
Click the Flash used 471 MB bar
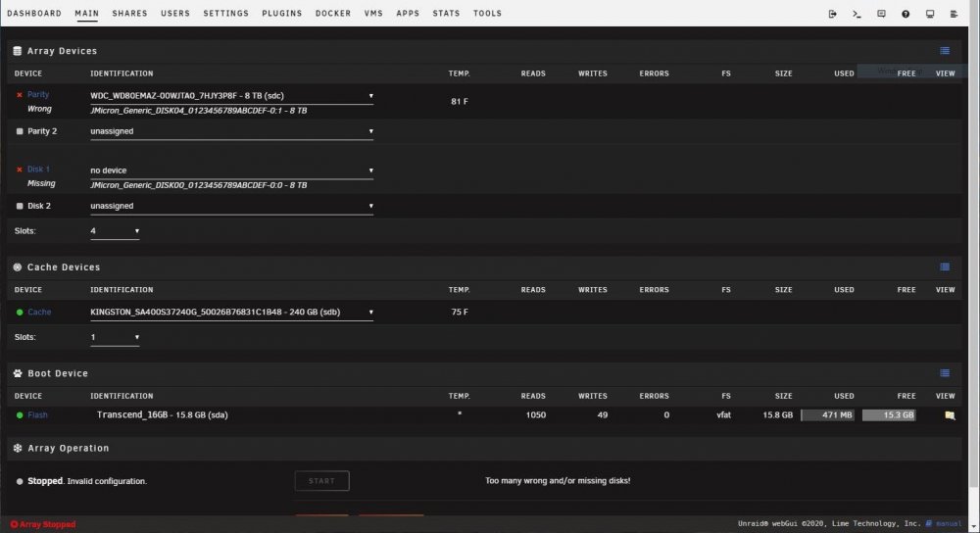[827, 414]
